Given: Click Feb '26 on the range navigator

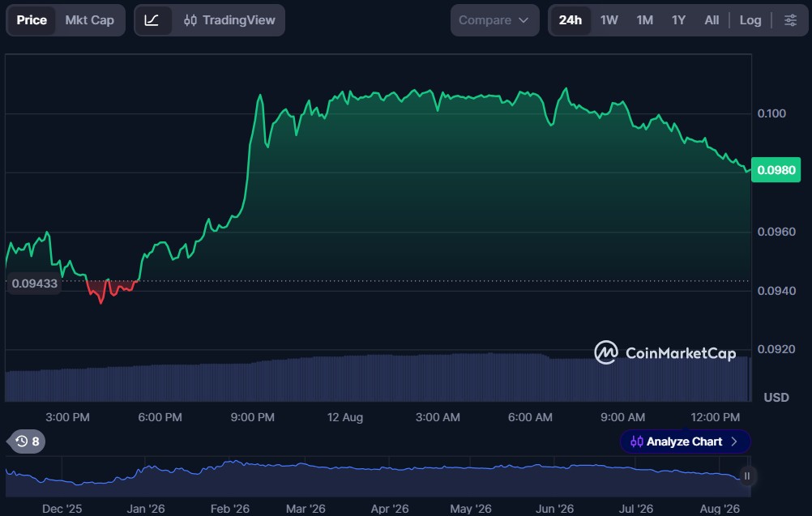Looking at the screenshot, I should point(230,509).
